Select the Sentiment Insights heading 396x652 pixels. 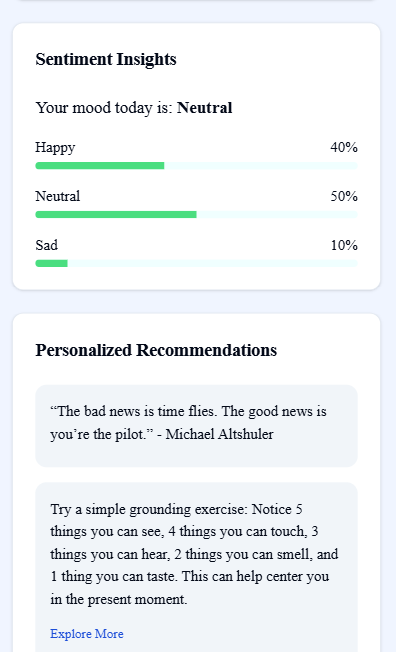[106, 59]
